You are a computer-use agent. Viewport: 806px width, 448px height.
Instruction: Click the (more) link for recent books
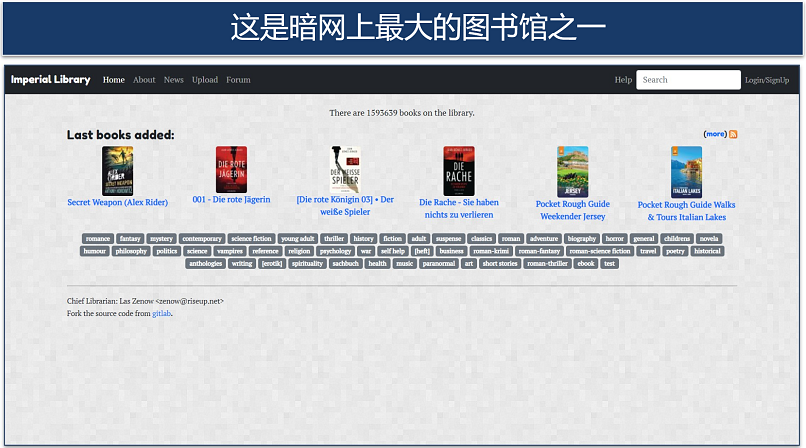click(715, 134)
